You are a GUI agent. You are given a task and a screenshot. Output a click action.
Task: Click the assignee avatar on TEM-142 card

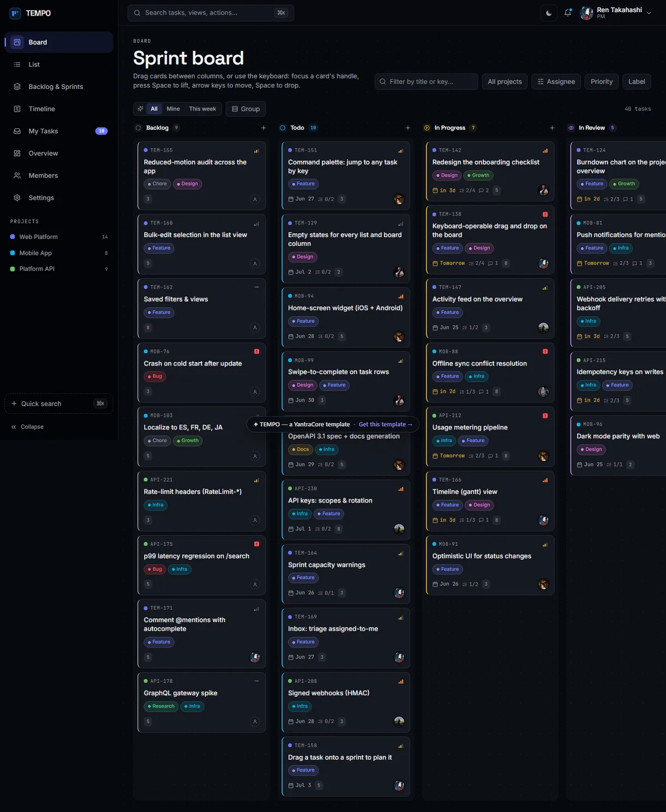point(543,191)
